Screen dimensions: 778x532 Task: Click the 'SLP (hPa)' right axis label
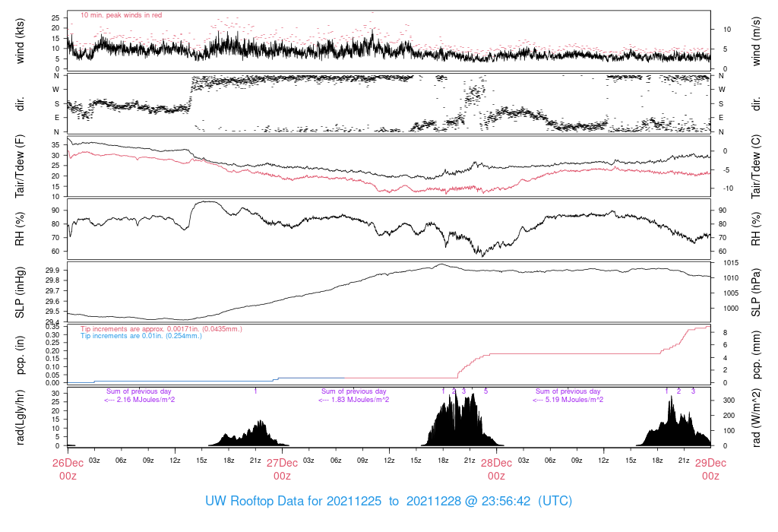757,291
